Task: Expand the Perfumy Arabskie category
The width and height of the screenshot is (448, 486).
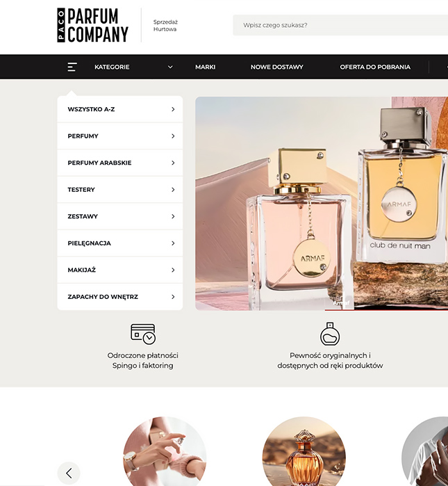Action: point(120,163)
